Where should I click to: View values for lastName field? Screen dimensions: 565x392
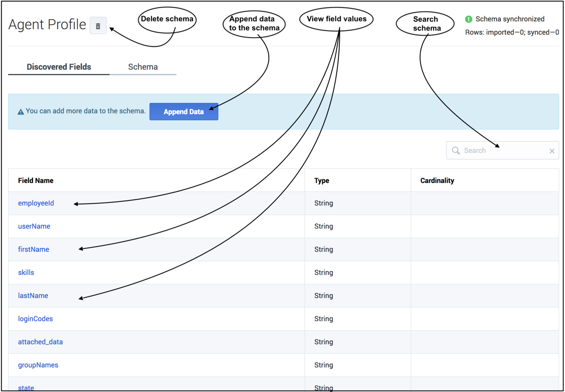point(33,296)
